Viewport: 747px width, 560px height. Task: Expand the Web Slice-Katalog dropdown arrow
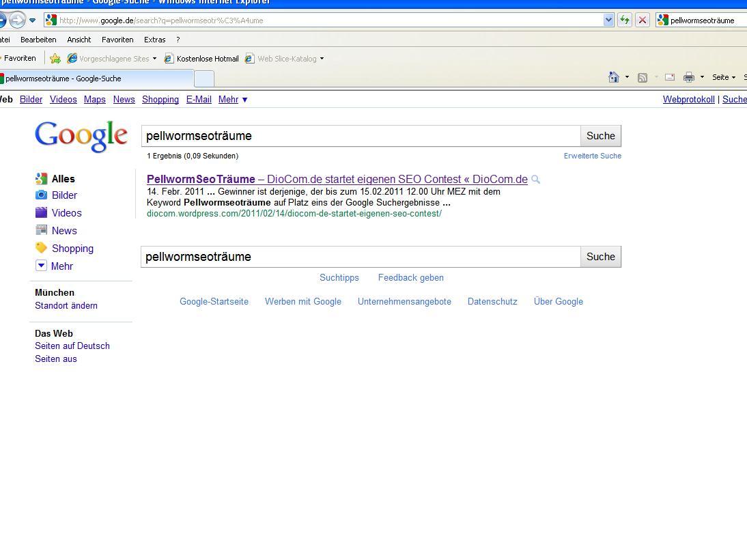(x=322, y=59)
